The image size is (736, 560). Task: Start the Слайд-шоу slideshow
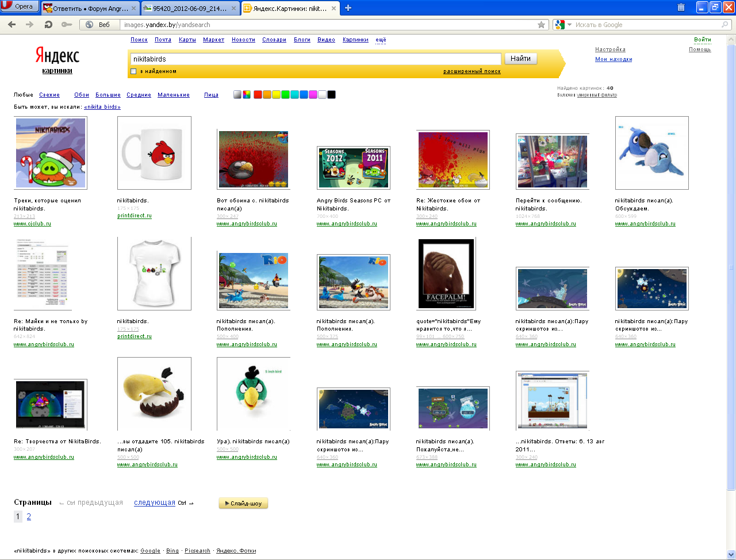click(243, 503)
